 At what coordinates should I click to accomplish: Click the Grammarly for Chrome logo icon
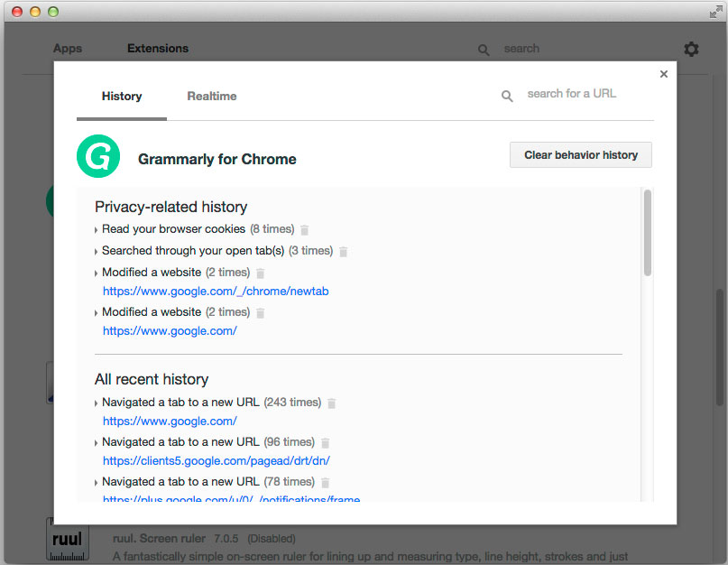click(x=98, y=156)
